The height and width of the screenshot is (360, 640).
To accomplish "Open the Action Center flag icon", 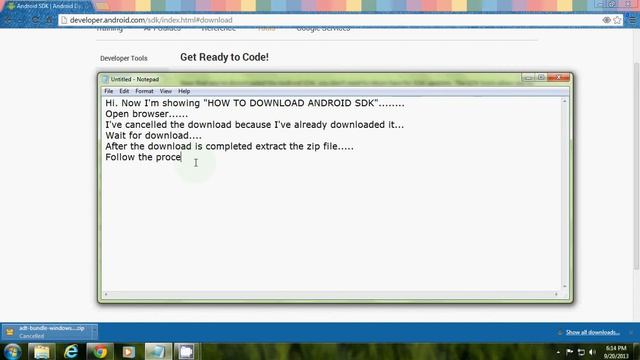I will 570,352.
